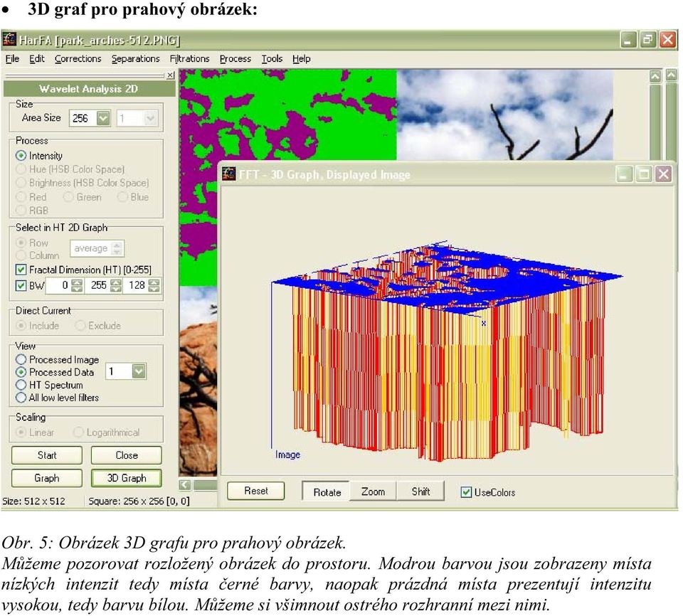
Task: Close the Wavelet Analysis 2D side panel
Action: (170, 75)
